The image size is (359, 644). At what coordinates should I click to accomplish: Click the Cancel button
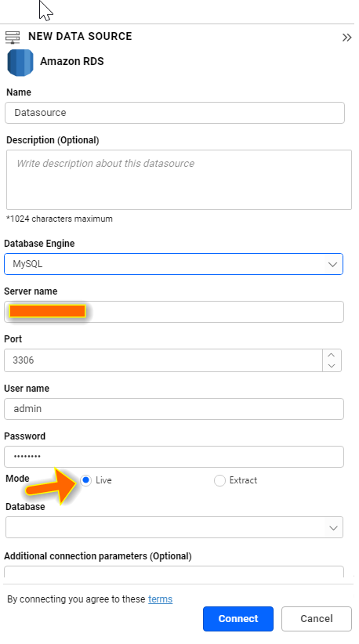(x=317, y=619)
